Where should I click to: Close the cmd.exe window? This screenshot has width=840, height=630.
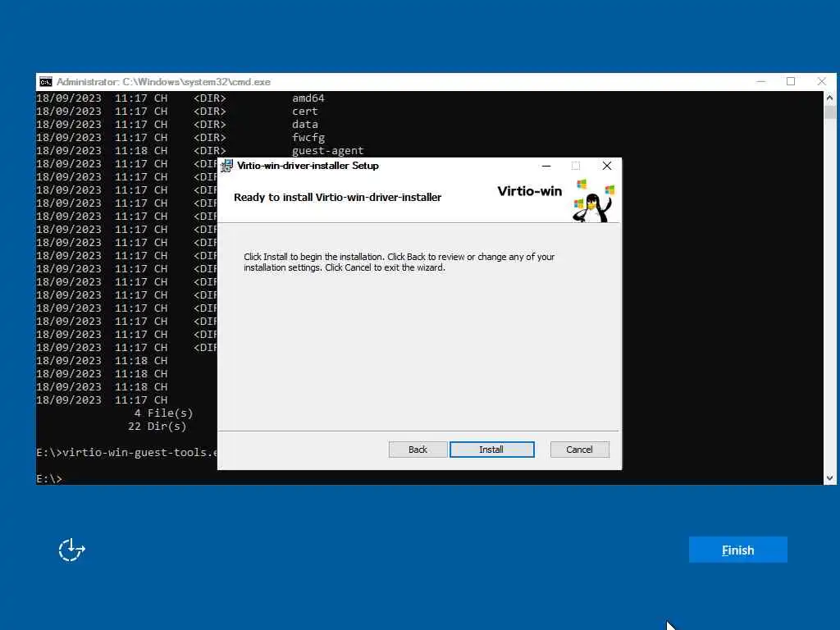coord(822,81)
